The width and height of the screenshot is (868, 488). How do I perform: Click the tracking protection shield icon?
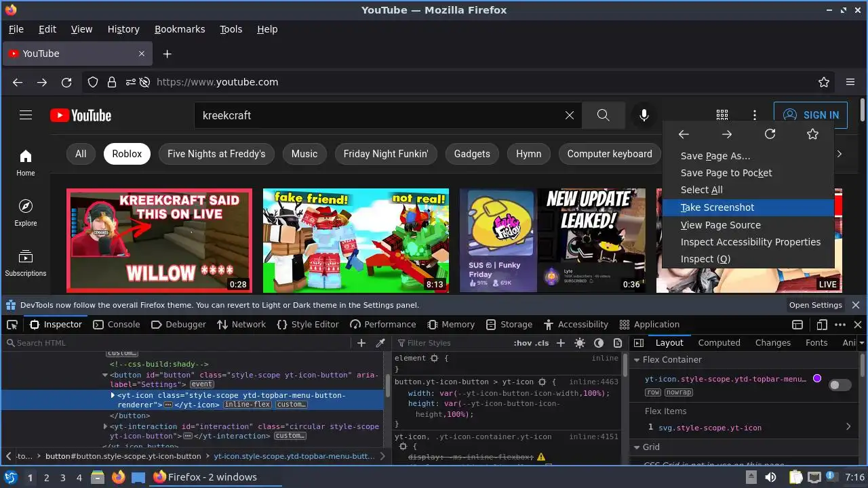93,82
